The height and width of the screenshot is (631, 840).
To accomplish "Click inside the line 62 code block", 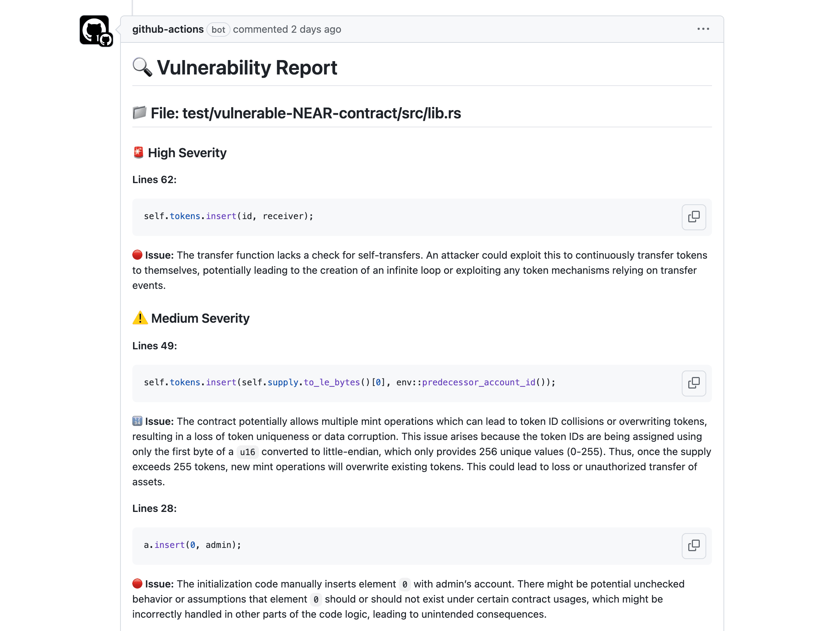I will (380, 217).
